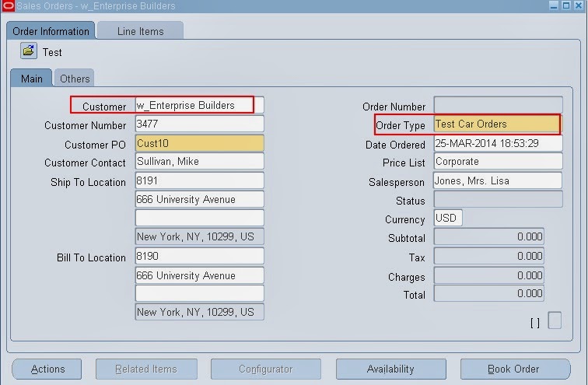
Task: Click the Availability button
Action: point(390,369)
